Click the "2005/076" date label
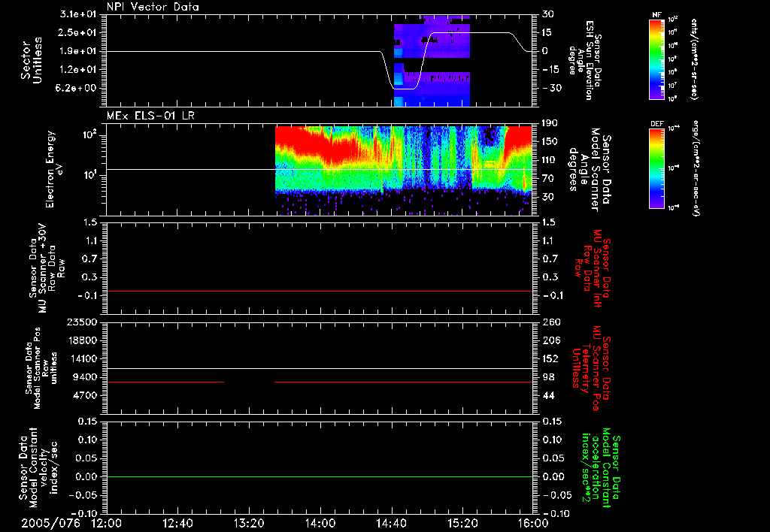The image size is (770, 532). (50, 523)
